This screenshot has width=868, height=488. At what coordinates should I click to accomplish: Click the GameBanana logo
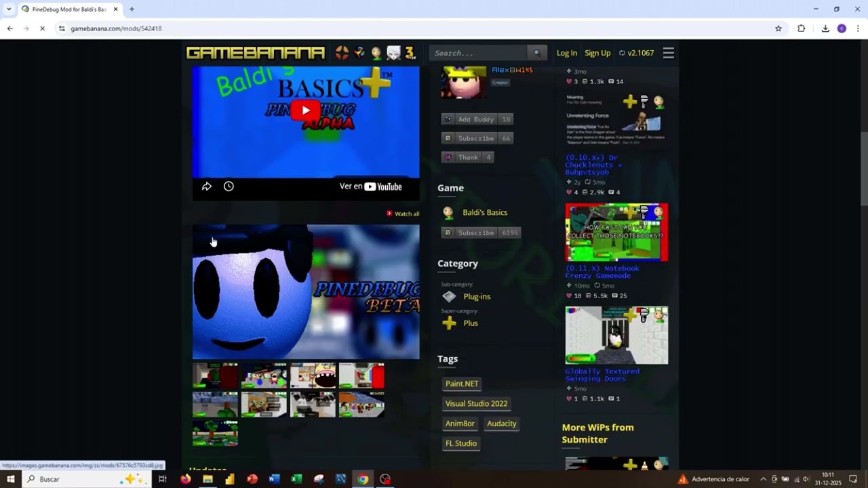[x=256, y=53]
